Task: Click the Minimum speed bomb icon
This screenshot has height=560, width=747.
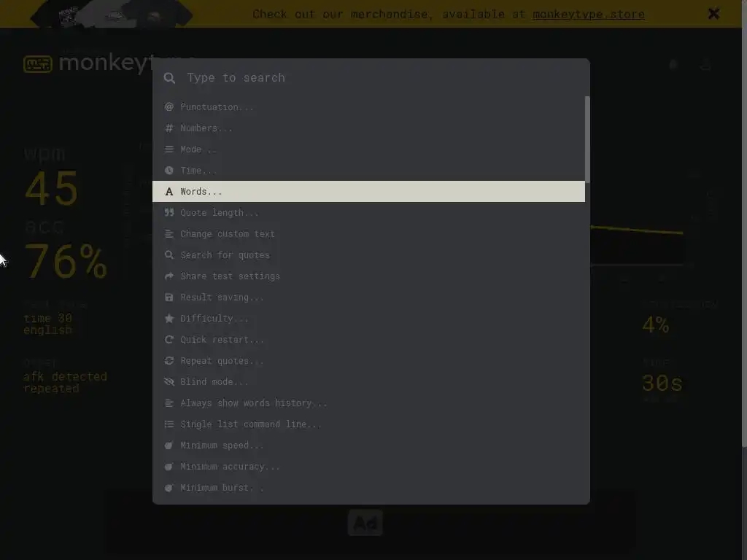Action: pos(169,446)
